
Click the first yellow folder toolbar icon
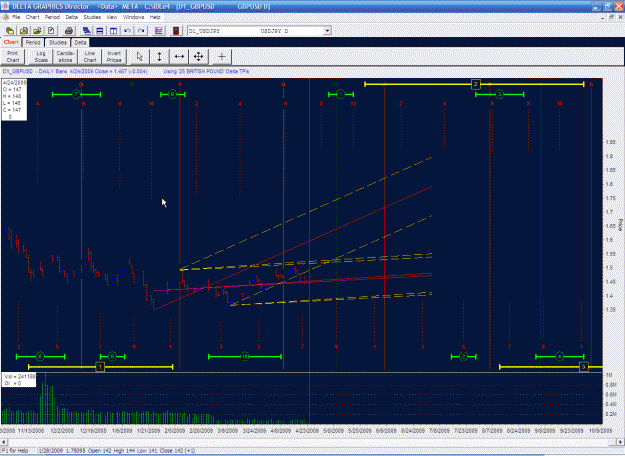coord(10,31)
